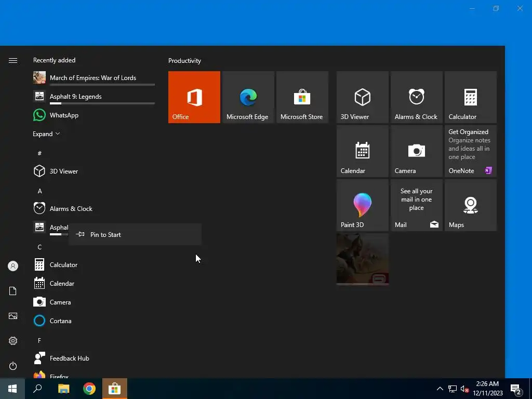Open the Microsoft Store tile

click(302, 97)
